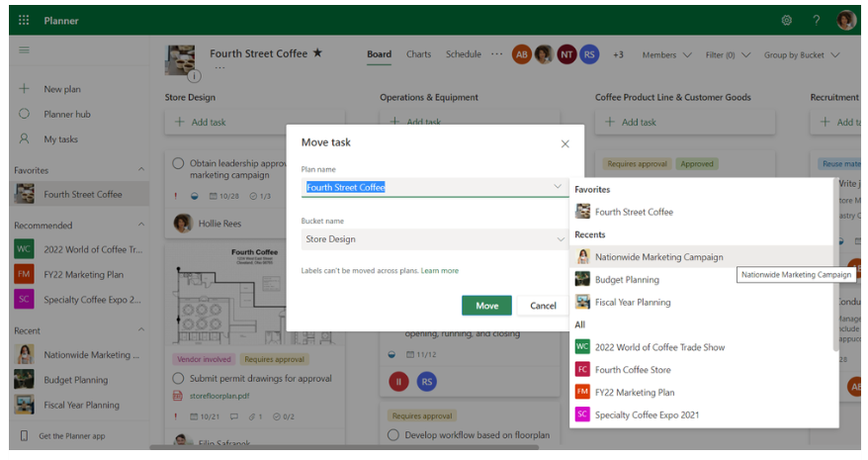The image size is (868, 460).
Task: Open 2022 World of Coffee Tr... in Recommended
Action: click(x=80, y=249)
